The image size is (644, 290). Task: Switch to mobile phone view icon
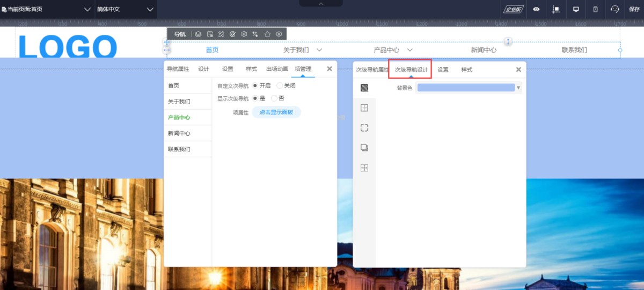pos(595,9)
